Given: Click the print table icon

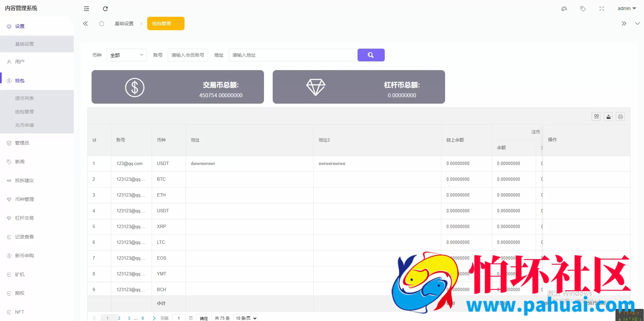Looking at the screenshot, I should coord(620,116).
